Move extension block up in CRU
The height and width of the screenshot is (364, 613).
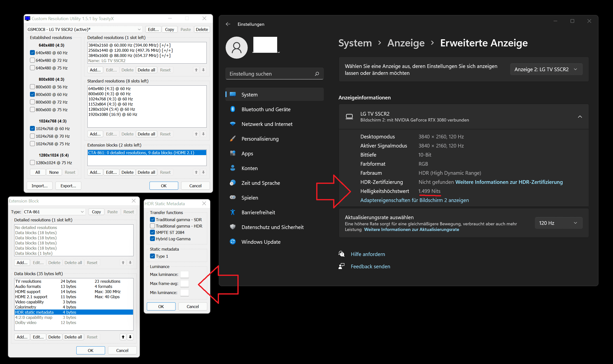pyautogui.click(x=196, y=172)
